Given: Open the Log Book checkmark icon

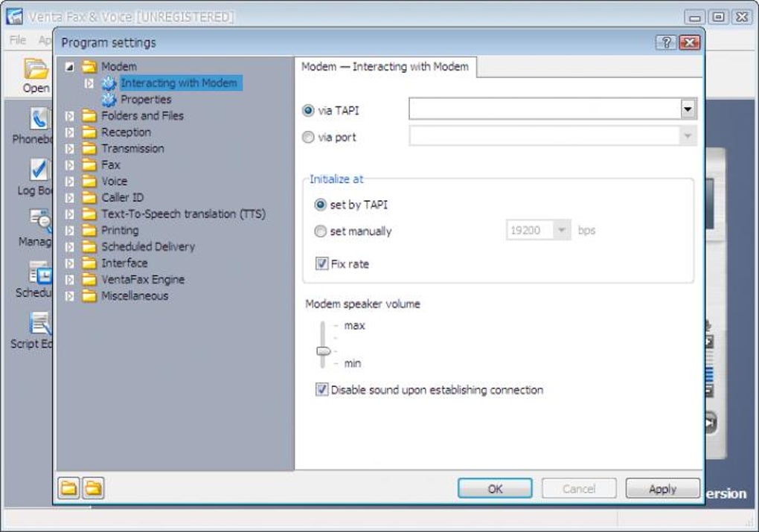Looking at the screenshot, I should click(39, 170).
